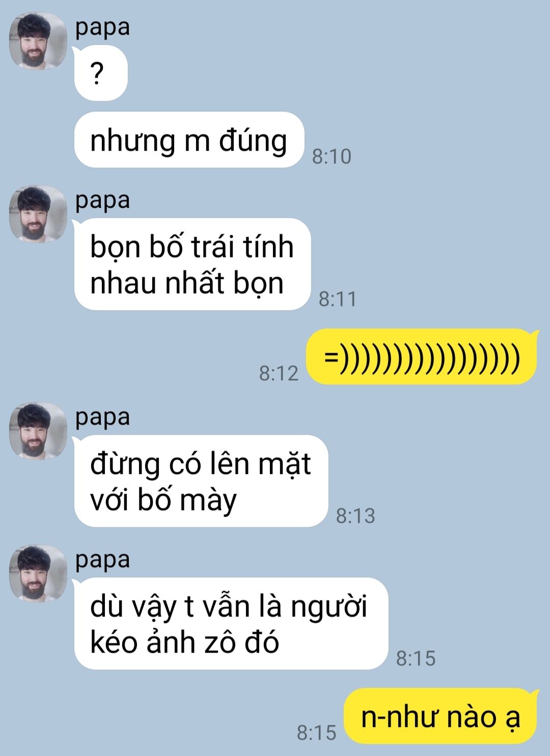Select the "đừng có lên mặt với bố mày" bubble
Viewport: 550px width, 756px height.
201,481
